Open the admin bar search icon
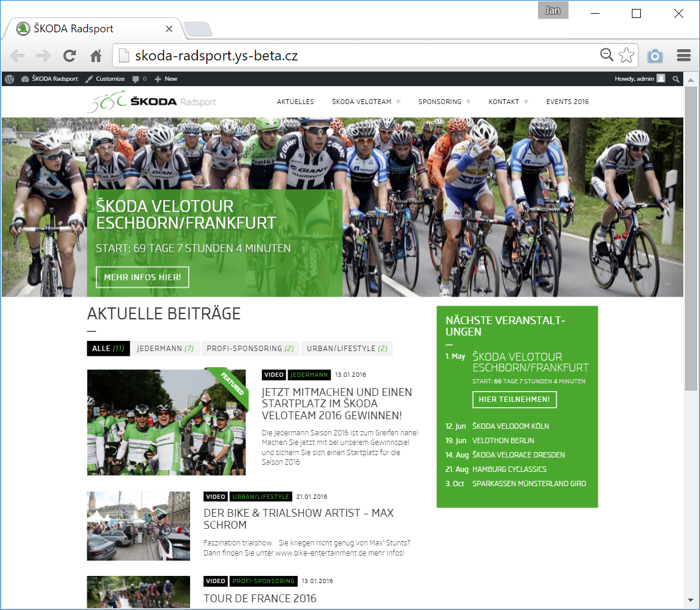This screenshot has width=700, height=610. pos(676,79)
